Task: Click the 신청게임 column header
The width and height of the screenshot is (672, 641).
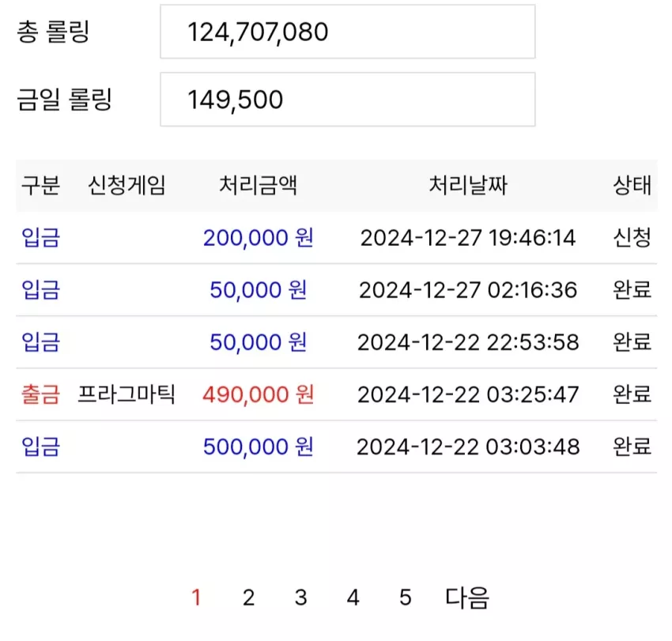Action: (x=126, y=186)
